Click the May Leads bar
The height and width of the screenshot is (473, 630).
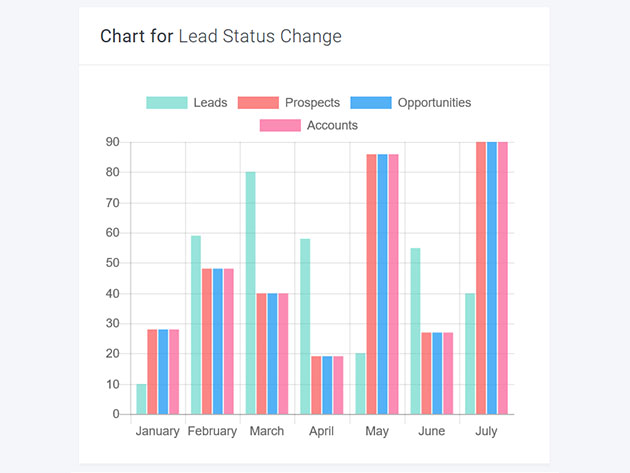click(360, 384)
